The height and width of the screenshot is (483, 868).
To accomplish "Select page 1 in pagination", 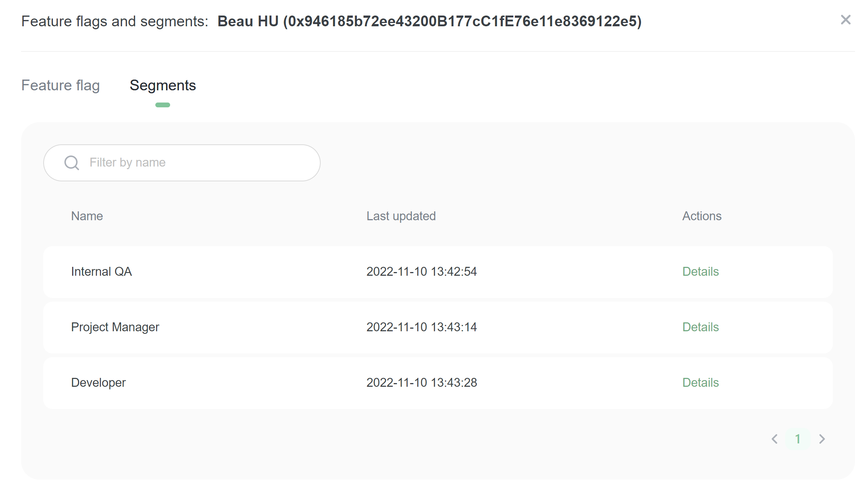I will coord(798,439).
